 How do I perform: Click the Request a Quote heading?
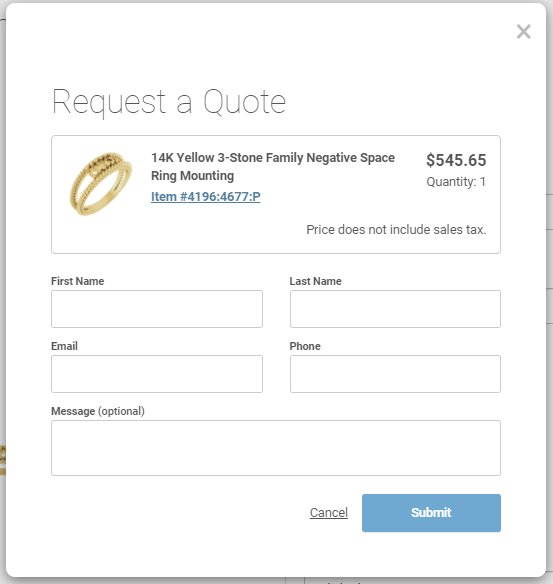coord(169,102)
